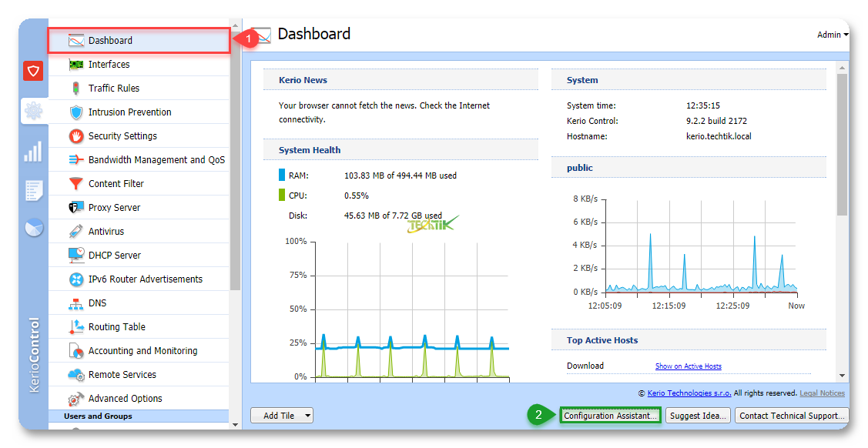
Task: Click the Intrusion Prevention shield icon
Action: click(76, 112)
